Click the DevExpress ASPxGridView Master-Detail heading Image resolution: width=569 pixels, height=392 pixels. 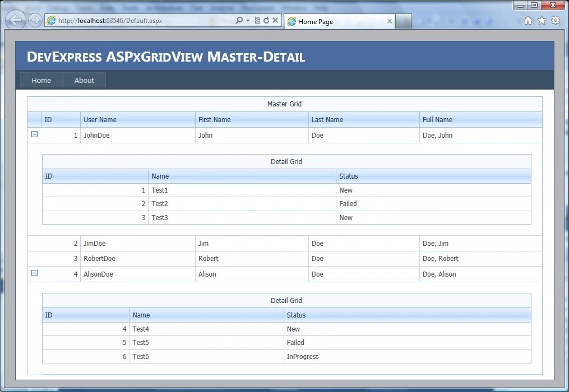[166, 57]
